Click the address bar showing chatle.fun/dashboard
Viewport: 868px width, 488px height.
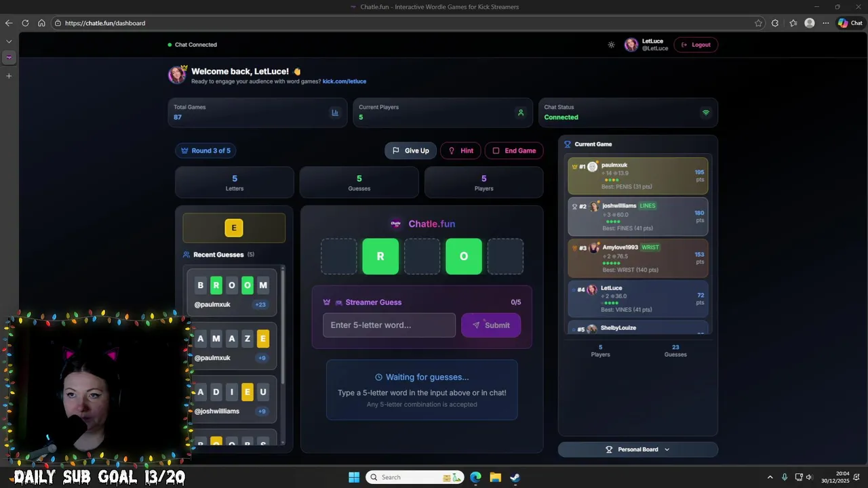(407, 23)
